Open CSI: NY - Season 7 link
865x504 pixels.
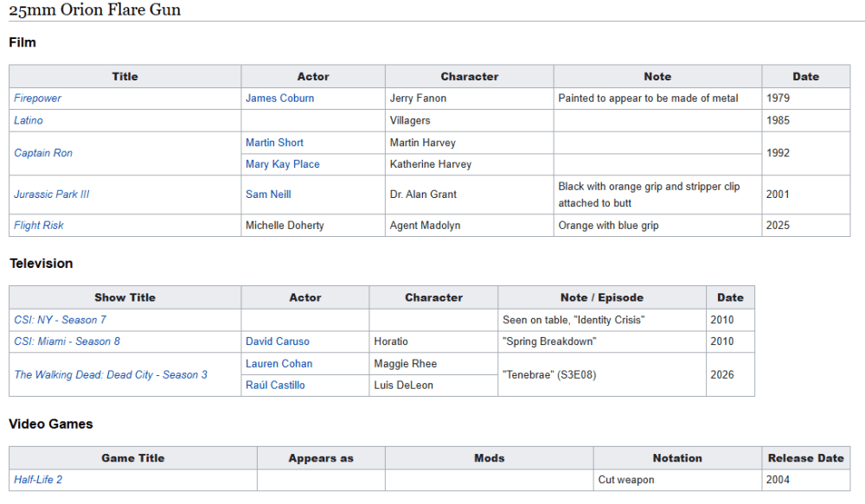click(61, 320)
